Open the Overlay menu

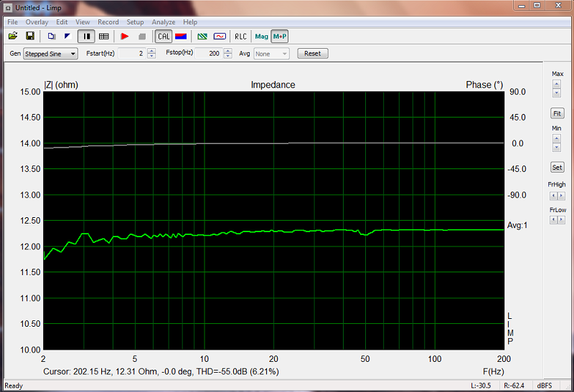click(37, 22)
